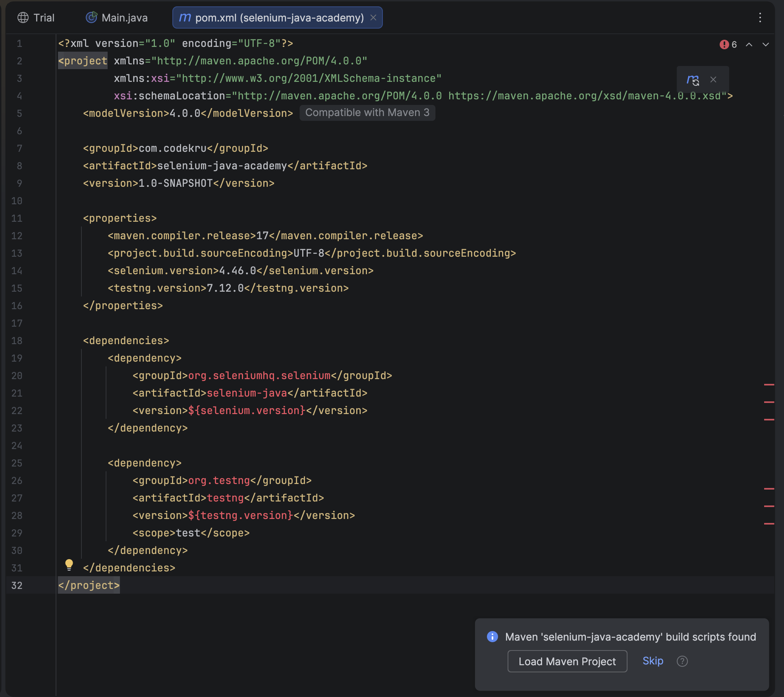Viewport: 784px width, 697px height.
Task: Click the last error stripe mark near line 29
Action: (769, 524)
